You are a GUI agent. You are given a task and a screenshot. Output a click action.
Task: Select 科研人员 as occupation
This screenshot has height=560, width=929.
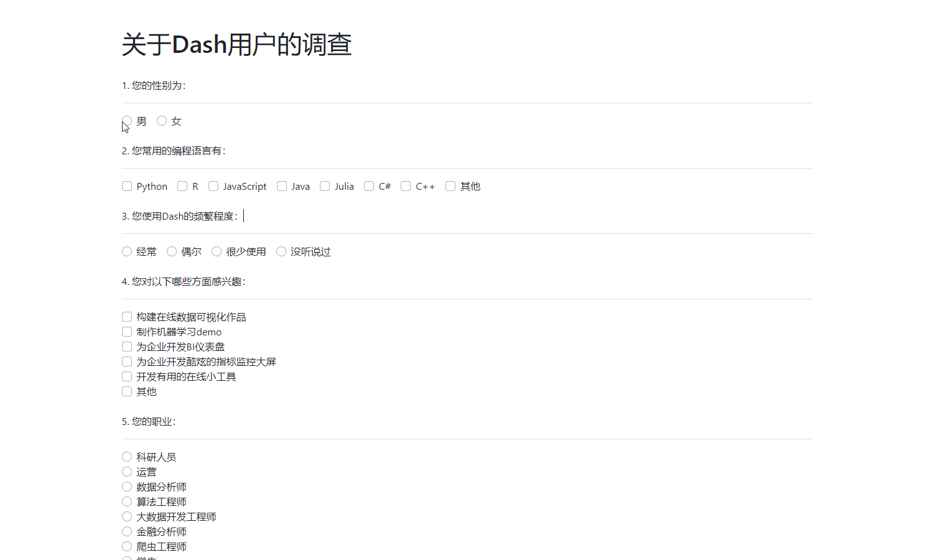pos(127,457)
